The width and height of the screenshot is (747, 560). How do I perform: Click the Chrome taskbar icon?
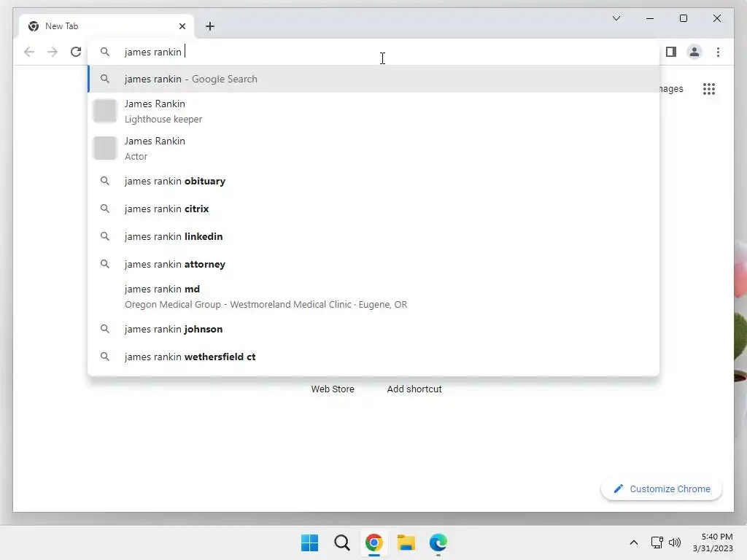[x=374, y=542]
